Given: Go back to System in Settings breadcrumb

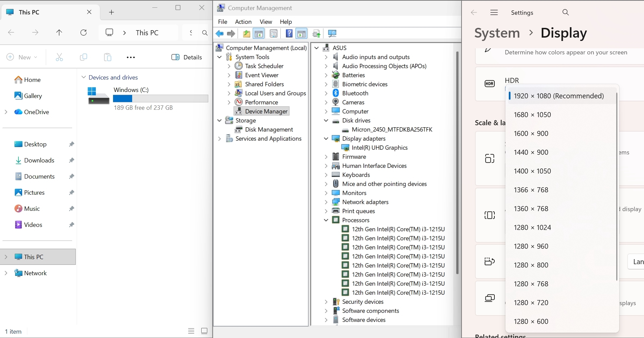Looking at the screenshot, I should tap(497, 33).
